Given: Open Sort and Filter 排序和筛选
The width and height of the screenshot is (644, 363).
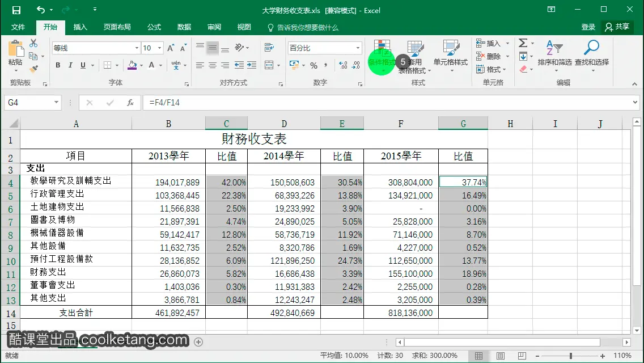Looking at the screenshot, I should (x=554, y=57).
